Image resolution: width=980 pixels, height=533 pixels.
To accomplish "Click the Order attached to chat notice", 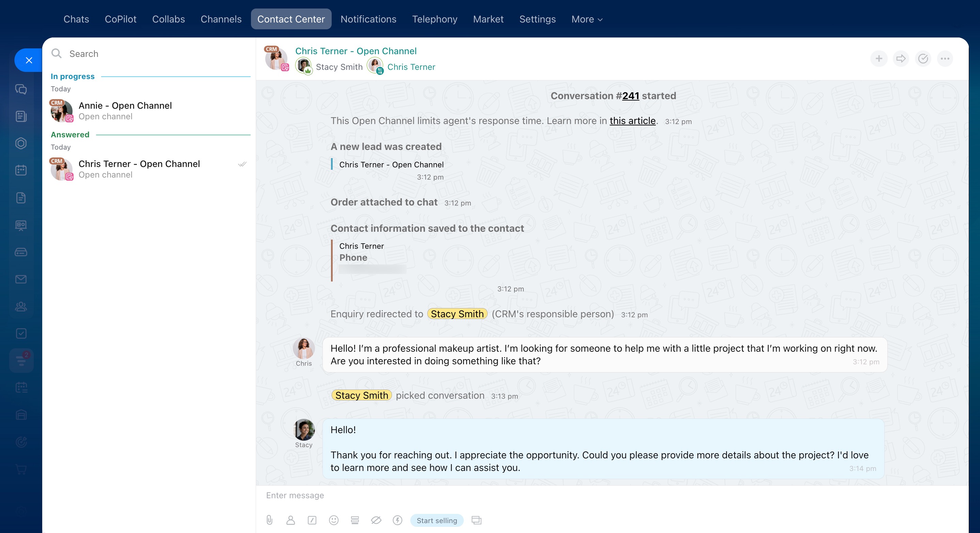I will (384, 202).
